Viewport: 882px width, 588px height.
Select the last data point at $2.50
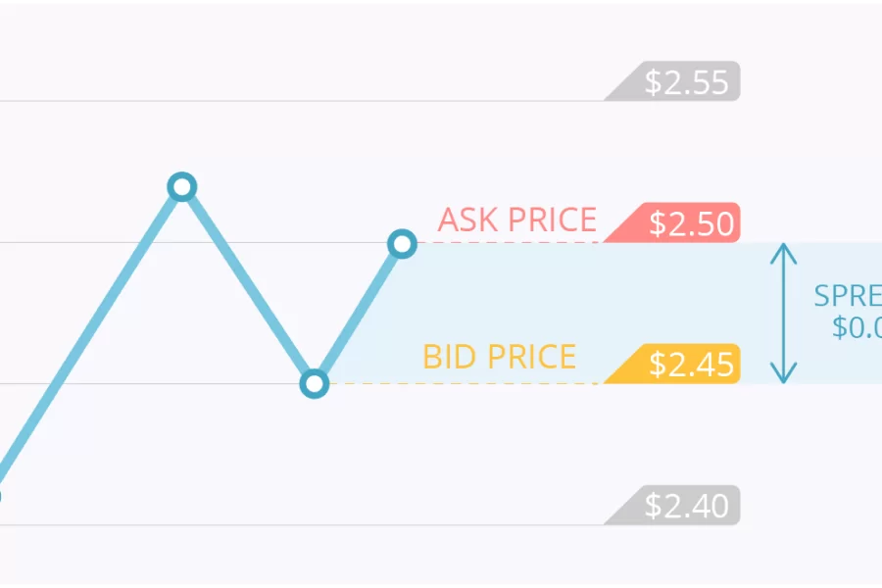click(x=402, y=244)
